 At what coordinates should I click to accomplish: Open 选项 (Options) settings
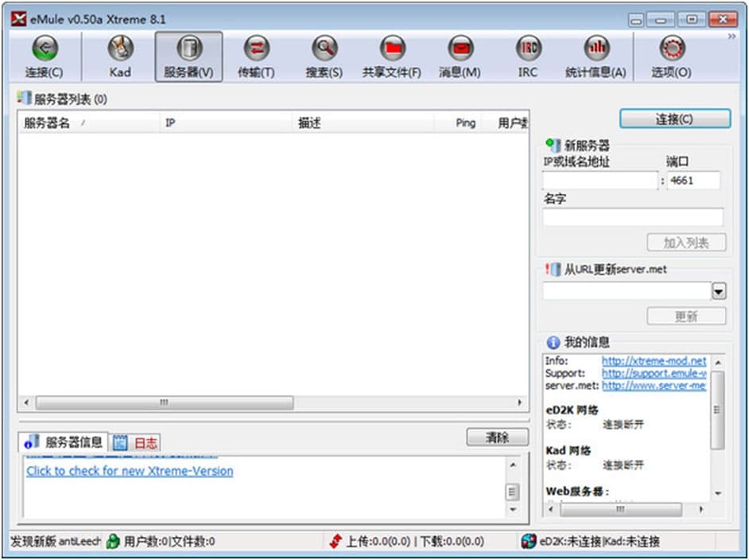672,54
